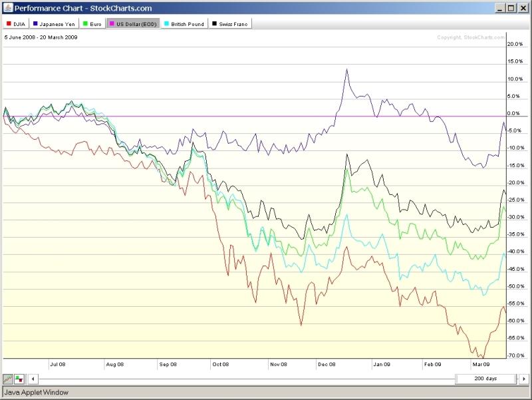Close the Performance Chart window
532x400 pixels.
(523, 8)
